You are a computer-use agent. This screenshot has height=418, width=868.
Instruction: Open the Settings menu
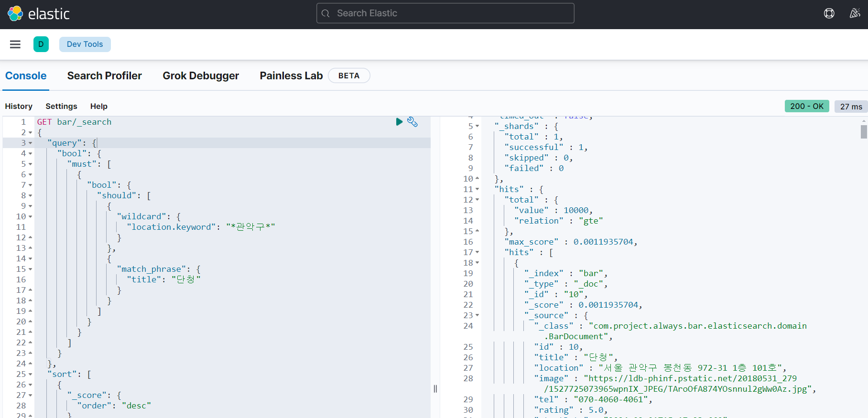coord(61,107)
